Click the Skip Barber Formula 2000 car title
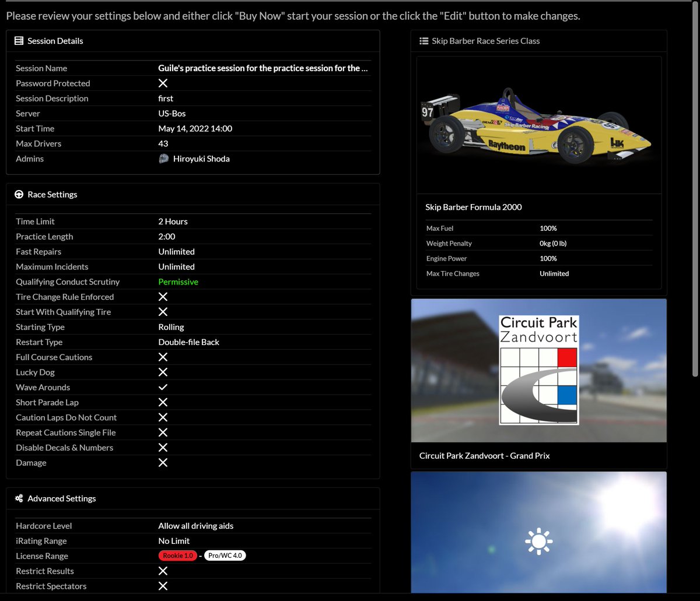 tap(474, 207)
